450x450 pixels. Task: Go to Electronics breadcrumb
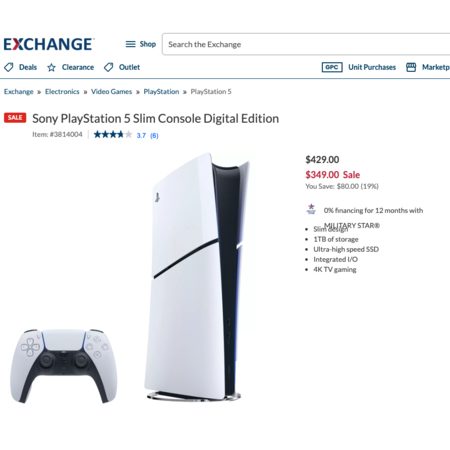coord(62,92)
